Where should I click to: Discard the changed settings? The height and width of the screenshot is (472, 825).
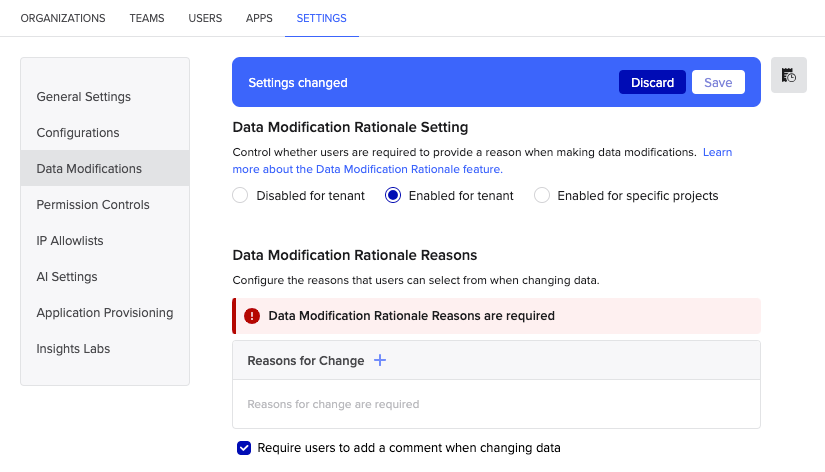[x=652, y=83]
